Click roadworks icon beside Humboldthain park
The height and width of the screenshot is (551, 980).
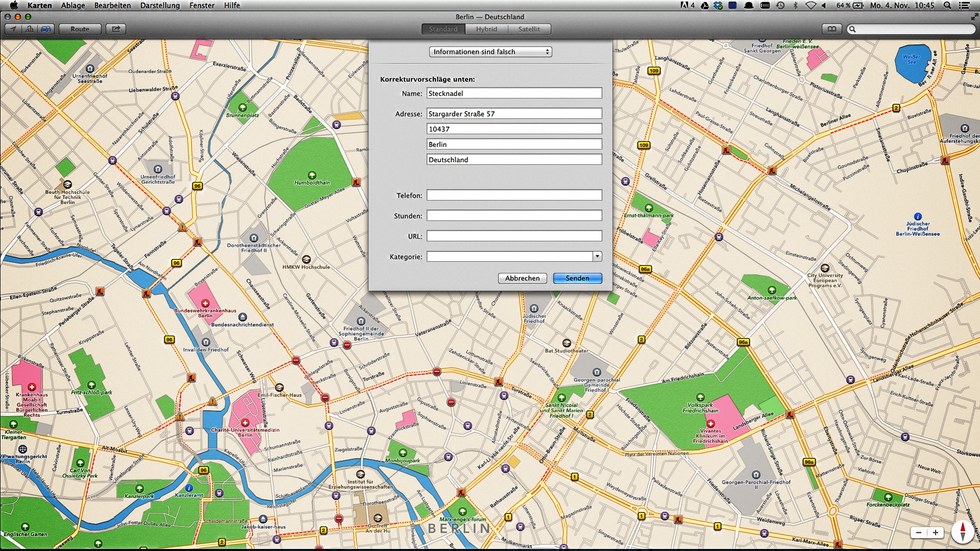point(356,182)
